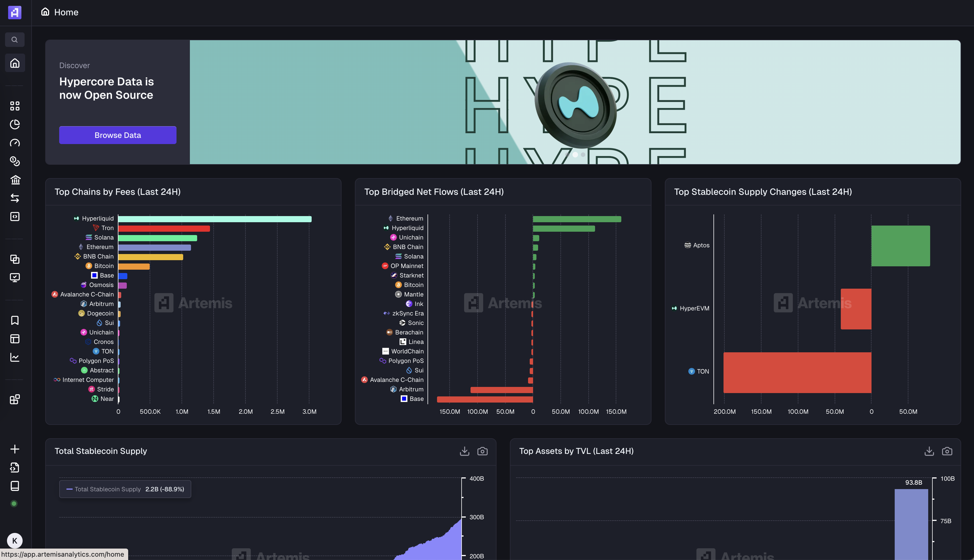Click the coins icon in the sidebar
Image resolution: width=974 pixels, height=560 pixels.
click(x=15, y=161)
